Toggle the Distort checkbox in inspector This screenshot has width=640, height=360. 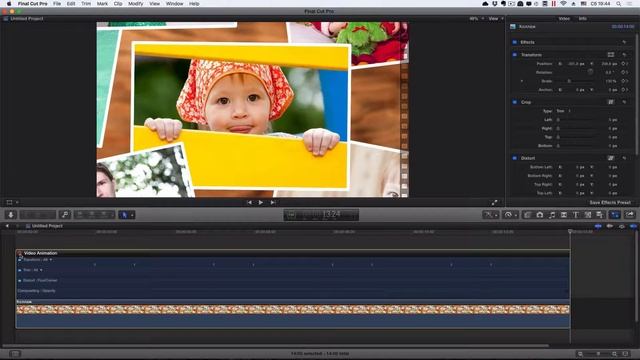pyautogui.click(x=514, y=158)
